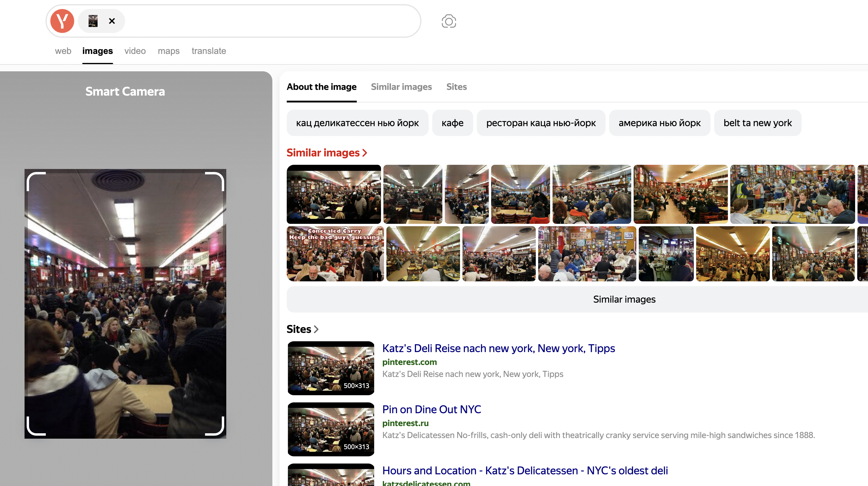
Task: Expand the Sites section heading
Action: [x=302, y=329]
